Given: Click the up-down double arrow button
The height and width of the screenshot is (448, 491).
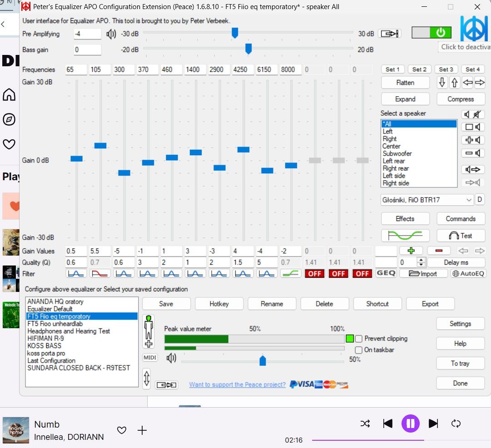Looking at the screenshot, I should pos(147,378).
